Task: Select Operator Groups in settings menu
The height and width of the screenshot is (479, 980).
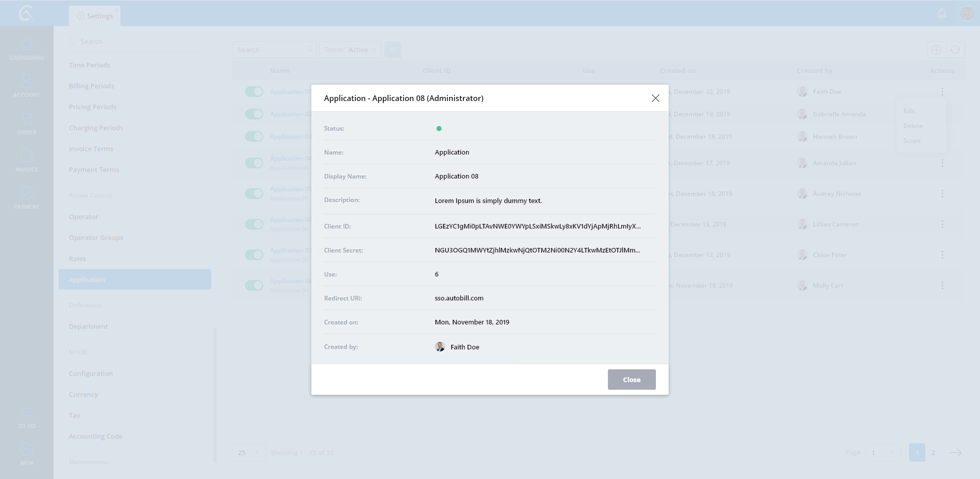Action: pos(96,238)
